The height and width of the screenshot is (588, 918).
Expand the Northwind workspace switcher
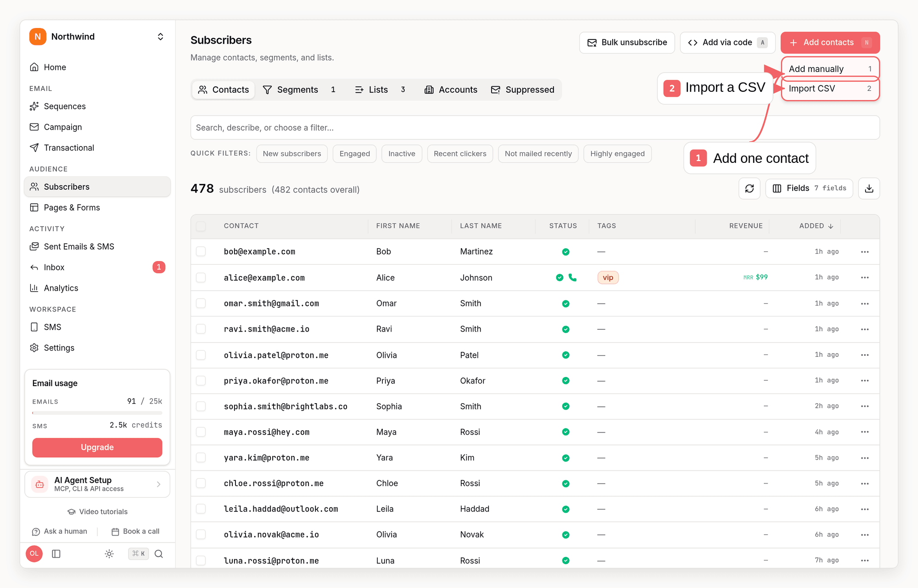click(97, 37)
